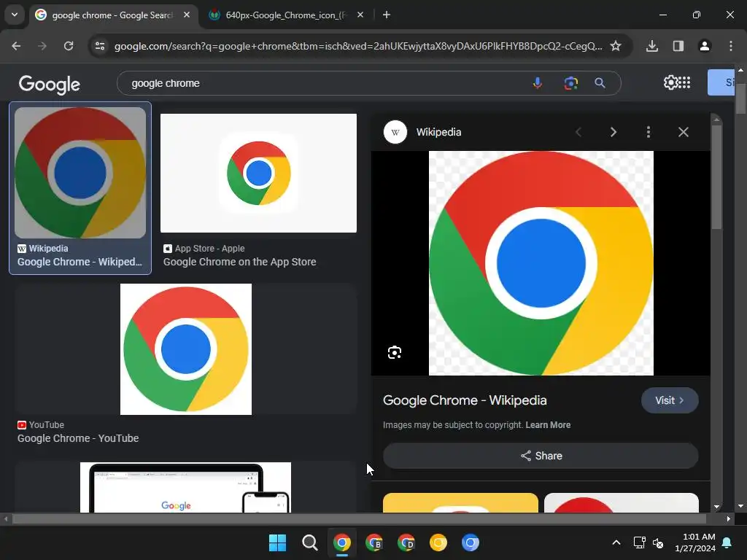Open Chrome Canary from the taskbar
This screenshot has height=560, width=747.
(x=438, y=542)
